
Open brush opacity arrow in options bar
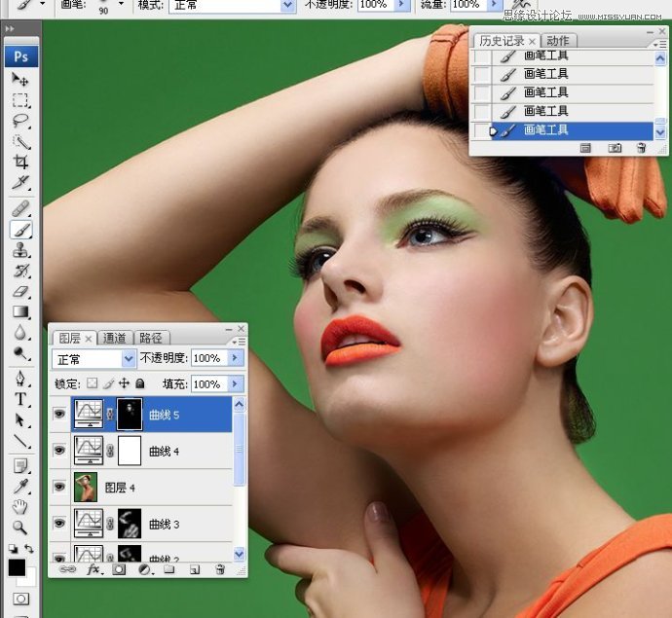(401, 5)
